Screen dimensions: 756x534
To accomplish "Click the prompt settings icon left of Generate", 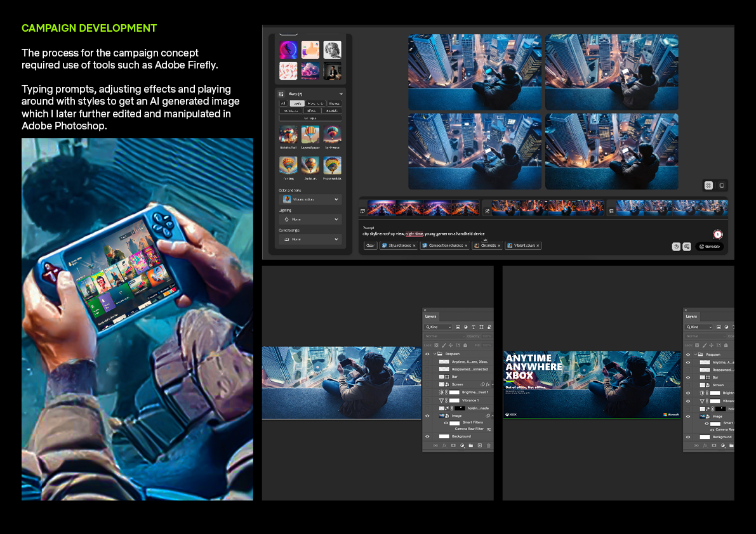I will tap(687, 247).
